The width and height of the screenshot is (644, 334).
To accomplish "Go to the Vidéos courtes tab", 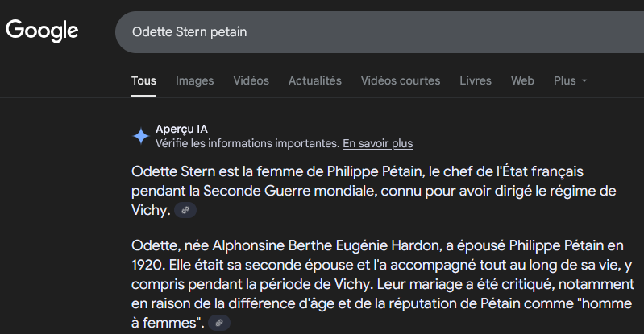I will click(x=401, y=80).
